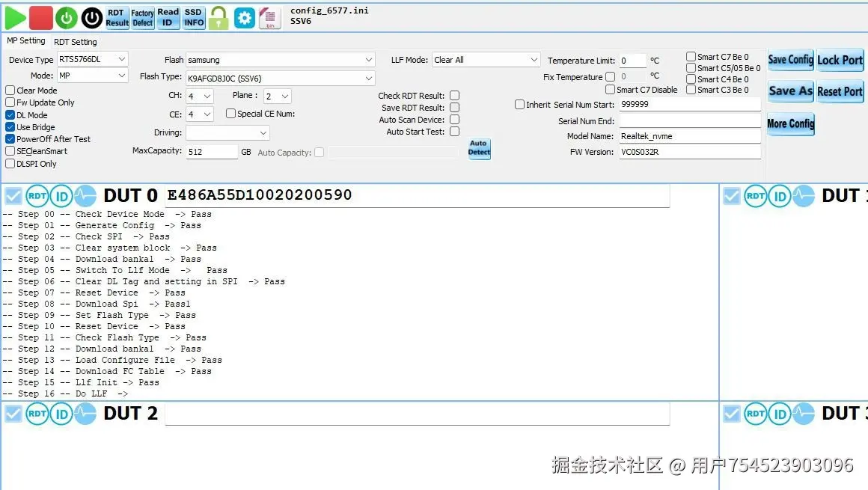Click the pulse monitor icon for DUT 0

pos(85,196)
